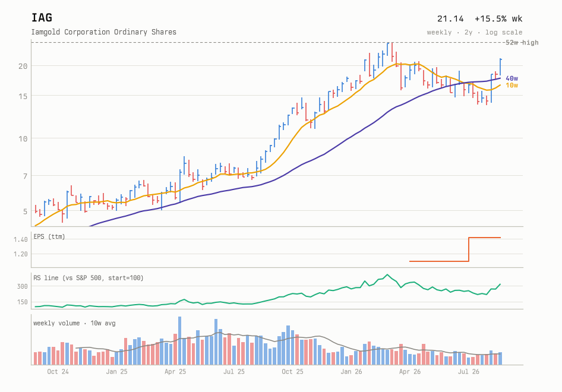Click the 1.20 EPS axis value
The height and width of the screenshot is (392, 562).
point(21,254)
